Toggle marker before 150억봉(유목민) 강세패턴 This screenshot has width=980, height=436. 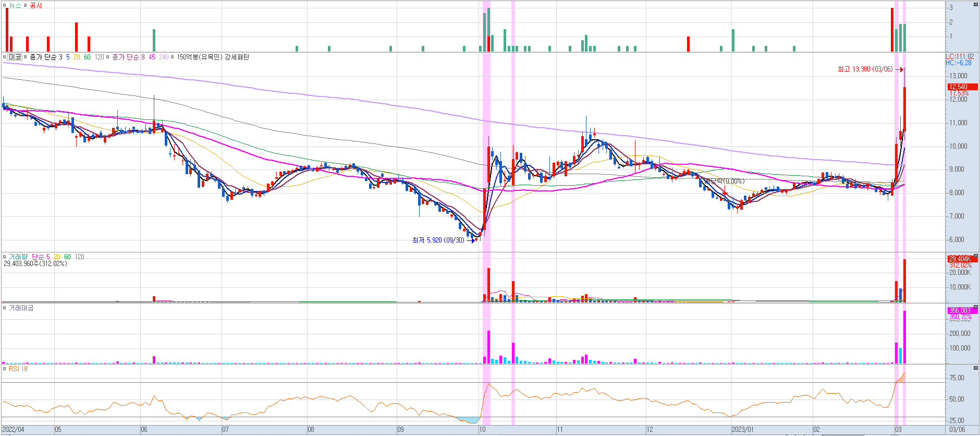point(173,57)
